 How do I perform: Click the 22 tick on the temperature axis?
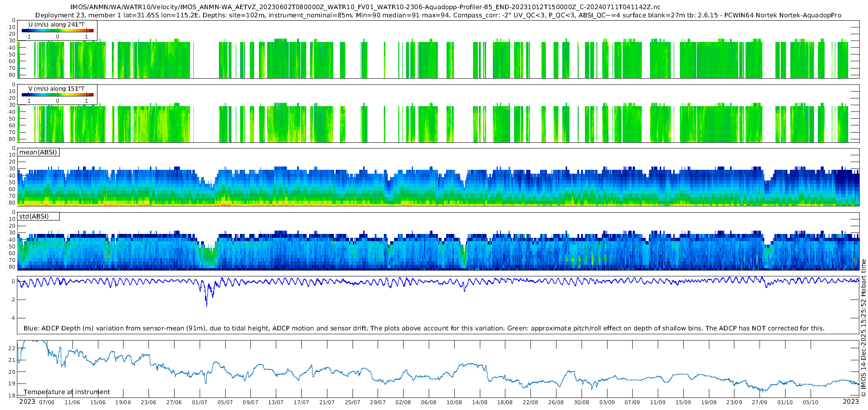pyautogui.click(x=12, y=348)
